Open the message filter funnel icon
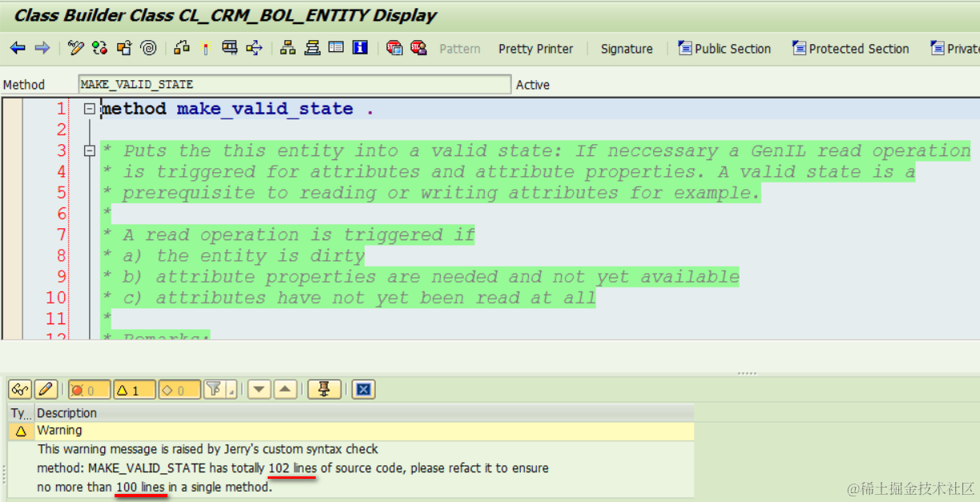This screenshot has width=980, height=502. pyautogui.click(x=214, y=389)
